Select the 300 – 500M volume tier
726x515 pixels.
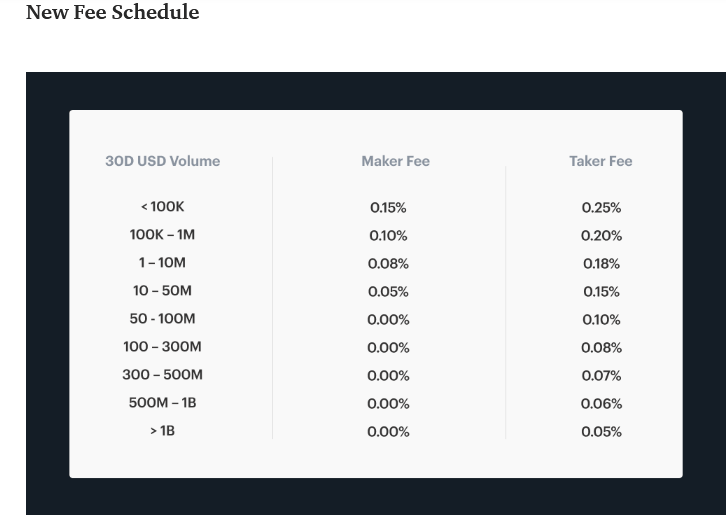point(163,374)
